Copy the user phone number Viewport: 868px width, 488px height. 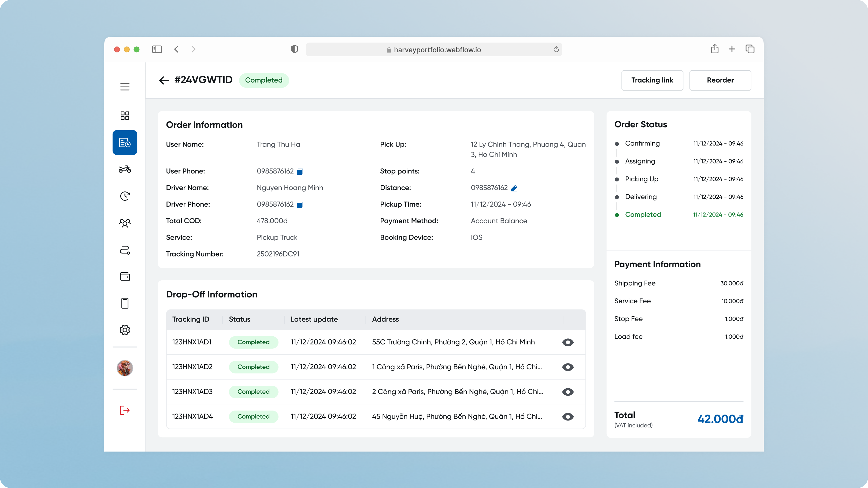pos(300,172)
